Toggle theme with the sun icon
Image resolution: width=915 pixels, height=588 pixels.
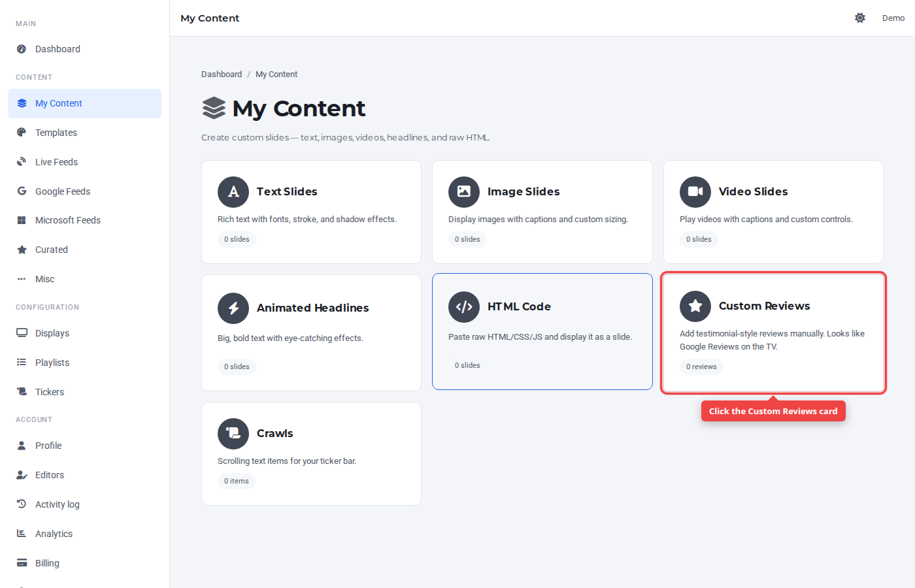click(860, 18)
